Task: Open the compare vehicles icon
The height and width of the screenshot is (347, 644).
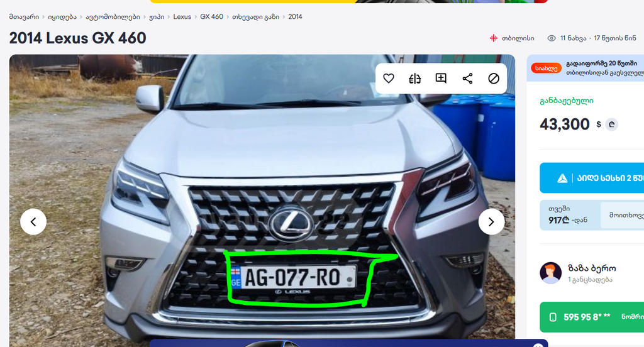Action: pos(415,79)
